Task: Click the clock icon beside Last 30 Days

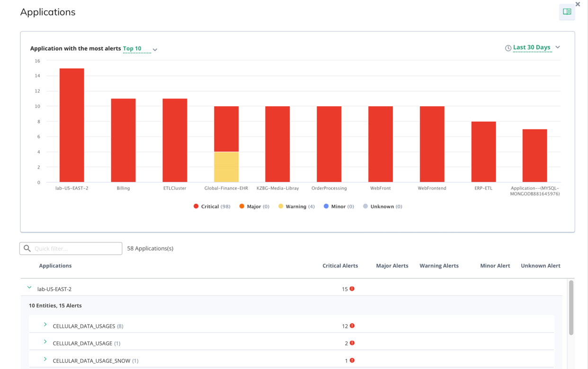Action: click(508, 48)
